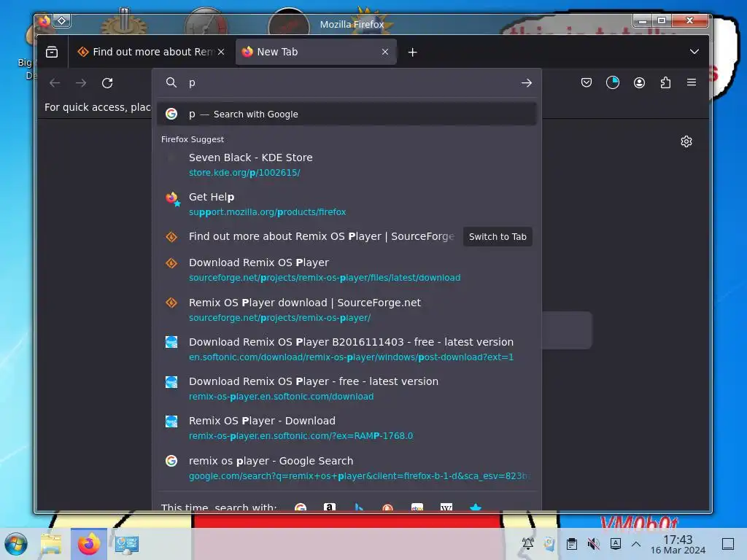
Task: Select Remix OS Player - Download softonic result
Action: coord(347,428)
